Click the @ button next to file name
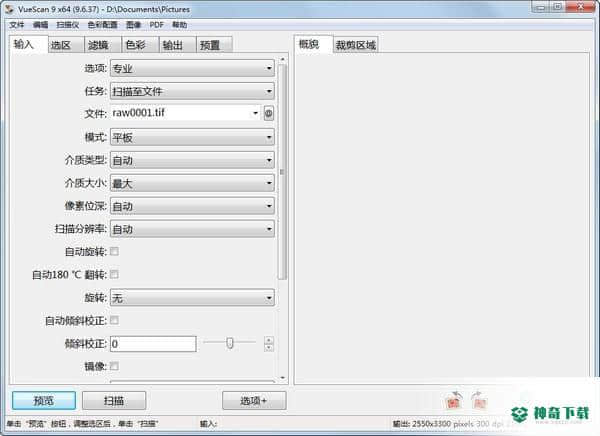The width and height of the screenshot is (600, 436). coord(269,113)
